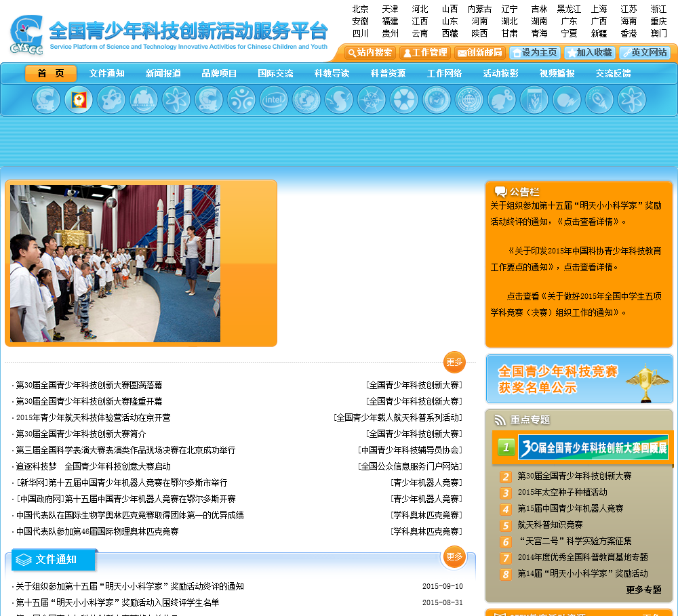This screenshot has width=678, height=616.
Task: Select the shield with plant icon
Action: 534,100
